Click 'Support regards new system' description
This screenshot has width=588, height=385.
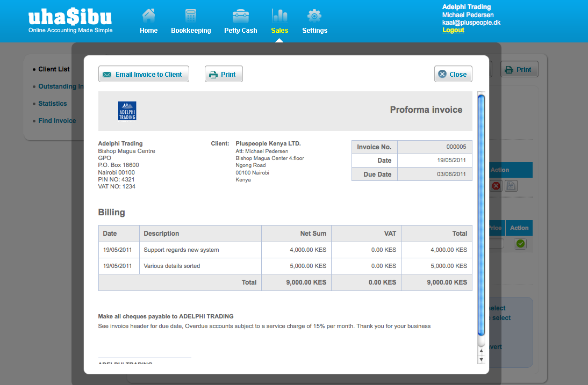[x=181, y=250]
